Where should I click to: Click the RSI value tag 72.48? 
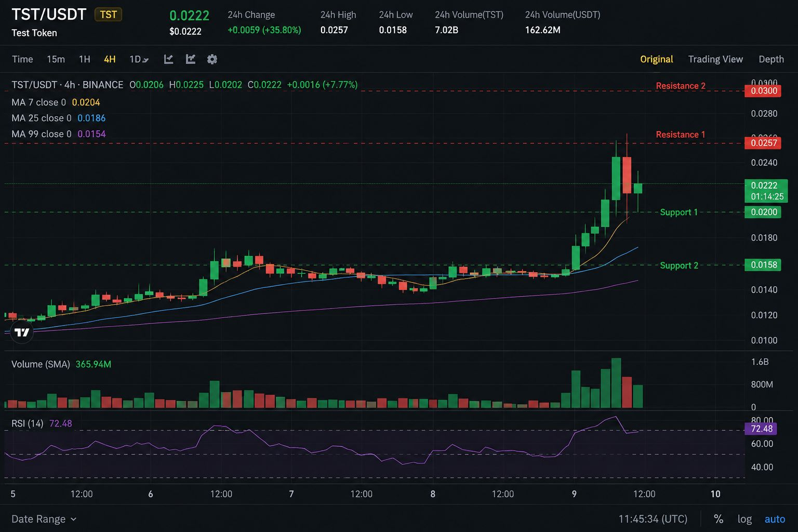[762, 429]
